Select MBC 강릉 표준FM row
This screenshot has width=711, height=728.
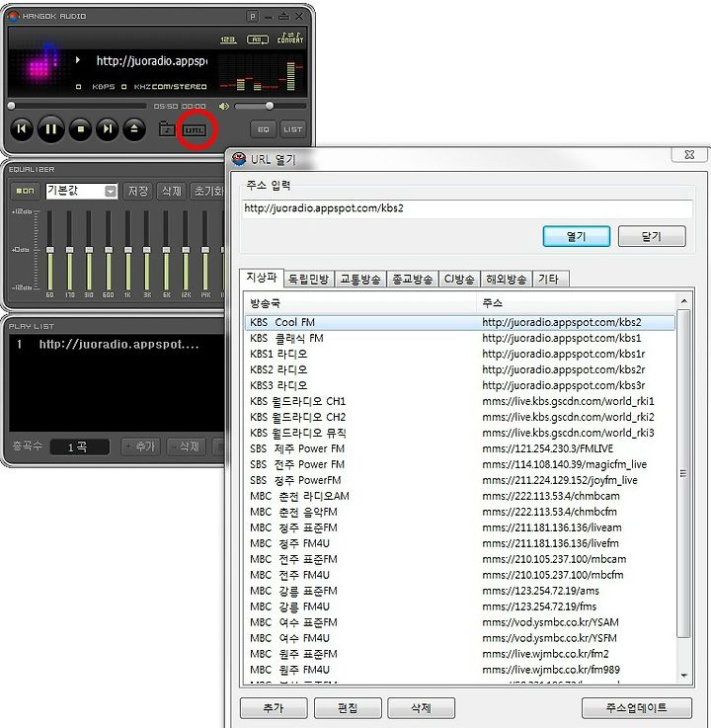[x=460, y=591]
